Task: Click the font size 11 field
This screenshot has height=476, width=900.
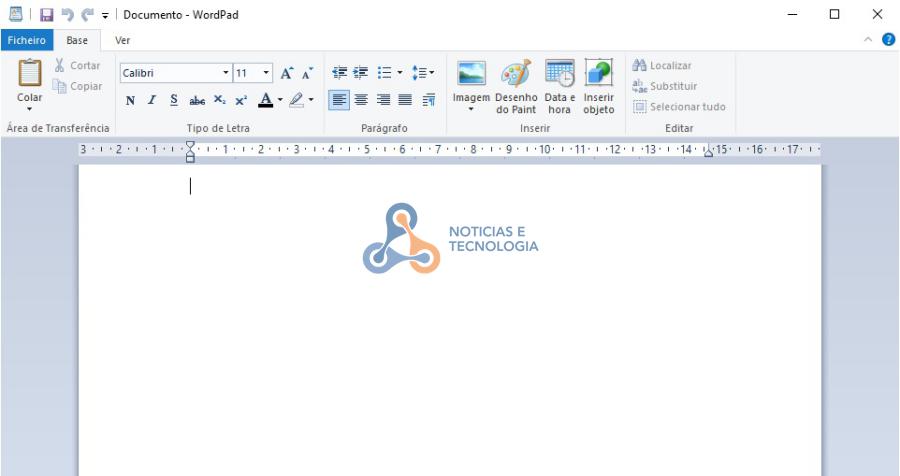Action: tap(247, 73)
